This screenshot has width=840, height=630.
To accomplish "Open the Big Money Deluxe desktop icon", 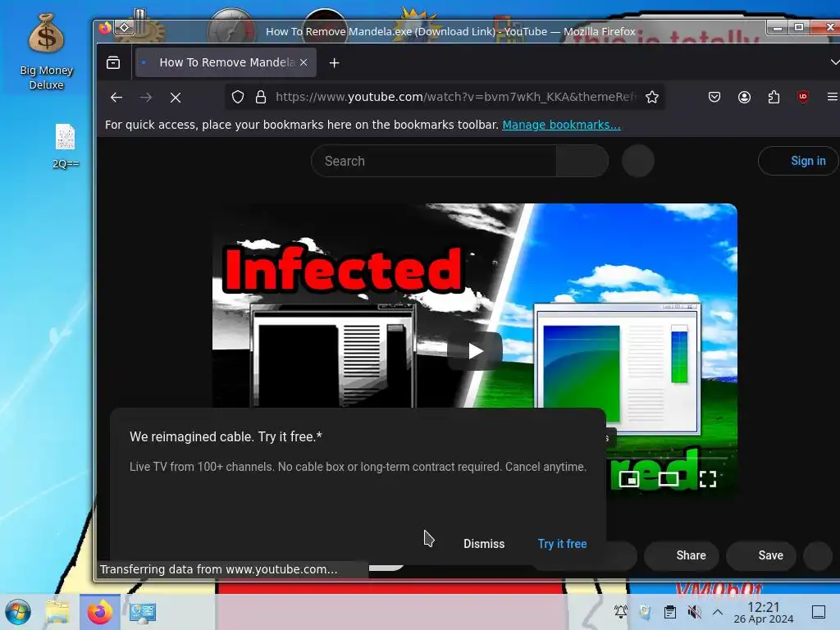I will coord(46,52).
